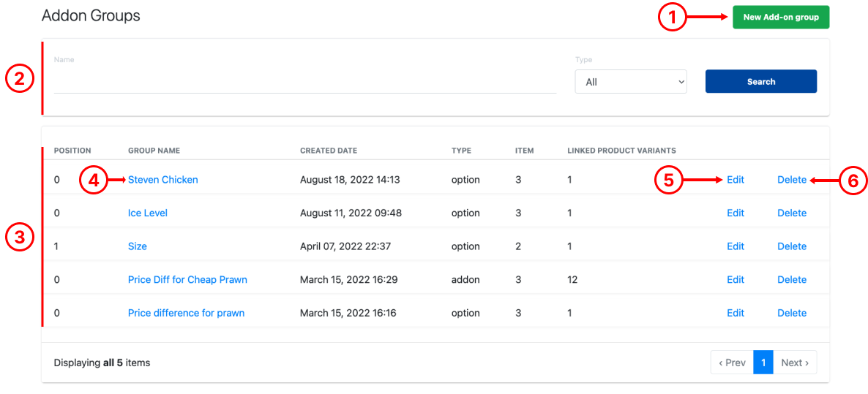Select page 1 in pagination
Image resolution: width=868 pixels, height=394 pixels.
point(763,363)
